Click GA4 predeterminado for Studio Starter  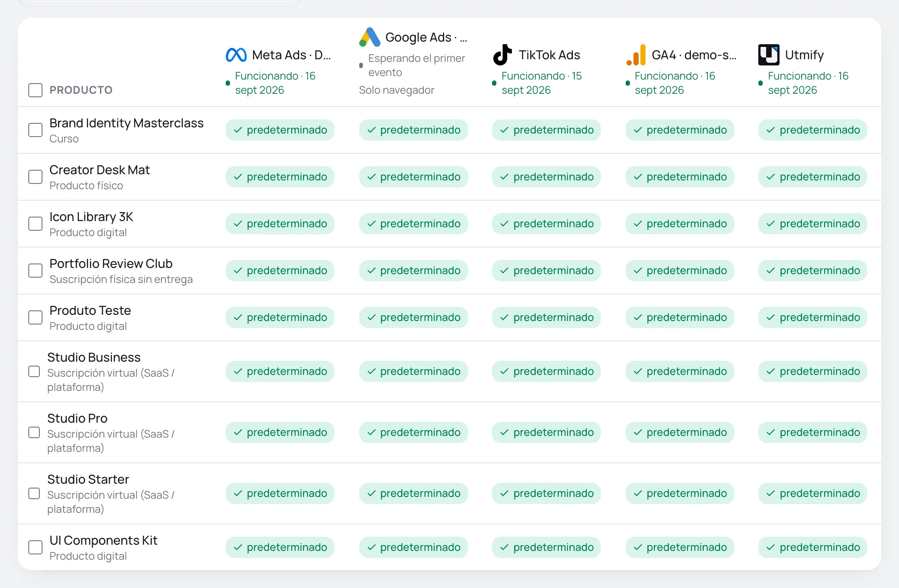pos(680,493)
